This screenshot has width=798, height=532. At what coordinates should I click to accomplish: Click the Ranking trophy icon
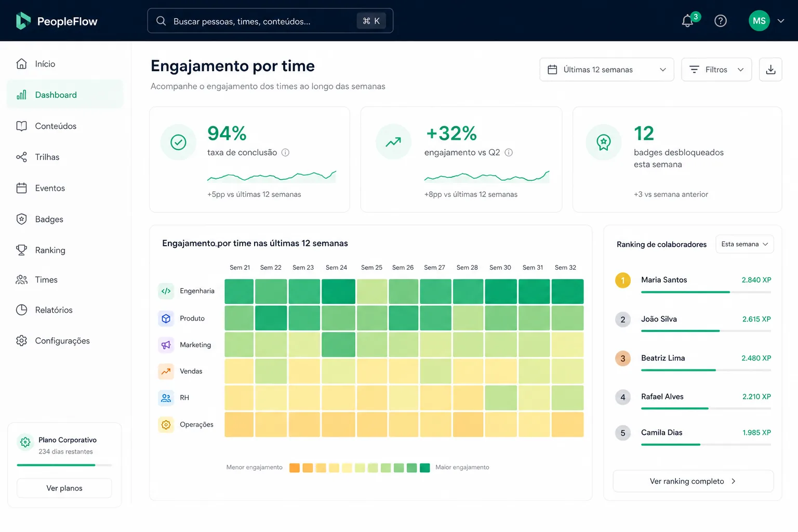(x=21, y=250)
